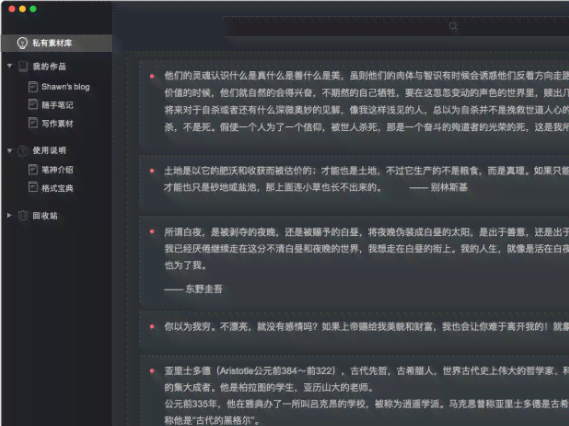Collapse the 我的作品 group triangle
Image resolution: width=569 pixels, height=426 pixels.
(x=10, y=66)
